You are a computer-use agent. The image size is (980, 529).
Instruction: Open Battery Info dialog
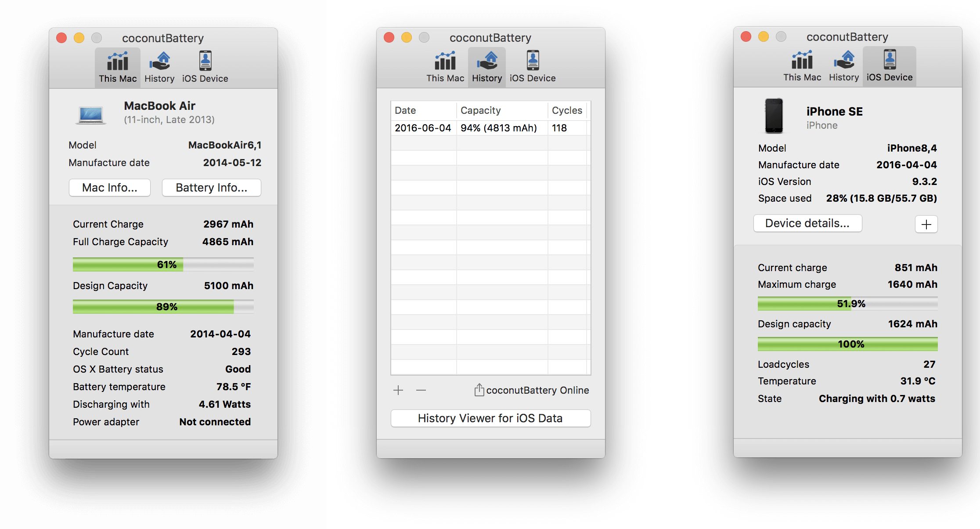211,188
